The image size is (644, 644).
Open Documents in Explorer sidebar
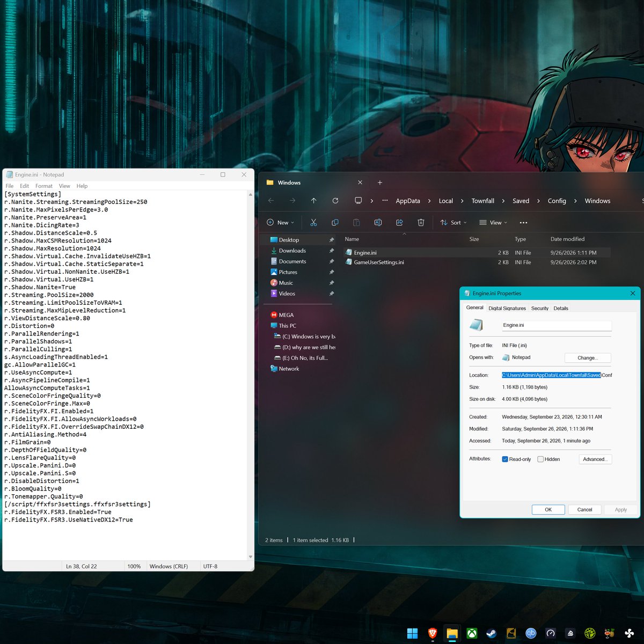[x=292, y=261]
